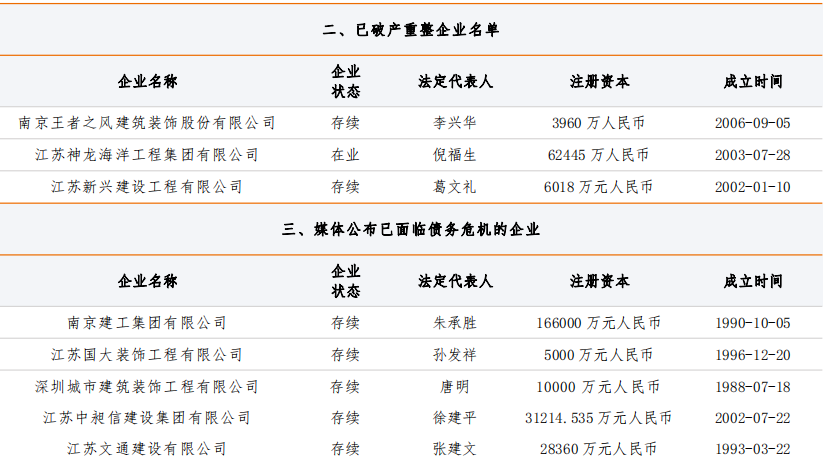Viewport: 828px width, 466px height.
Task: Click status '存续' in 朱承胜's row
Action: point(345,323)
